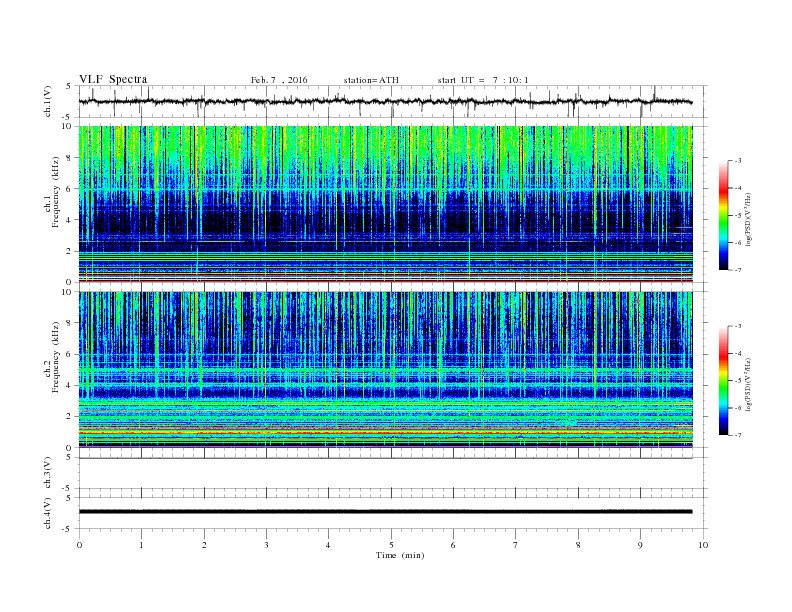Viewport: 792px width, 612px height.
Task: Click time axis tick label "0"
Action: tap(79, 545)
